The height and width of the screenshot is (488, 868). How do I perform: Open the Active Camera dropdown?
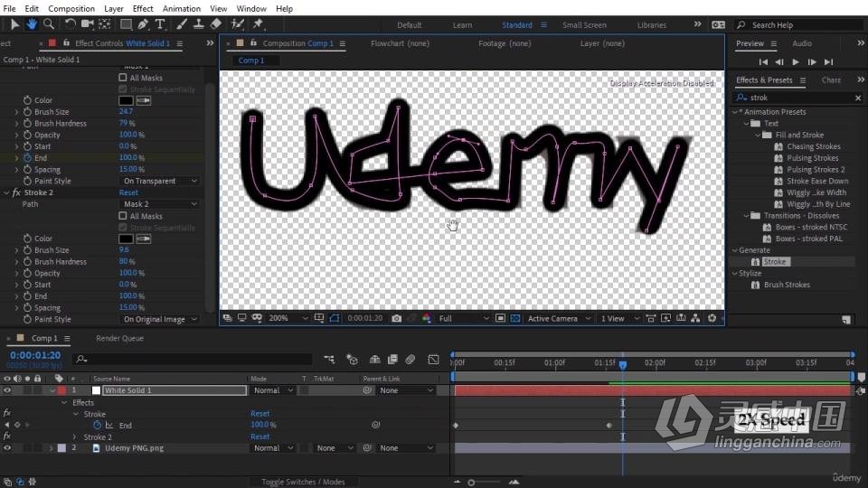coord(559,319)
